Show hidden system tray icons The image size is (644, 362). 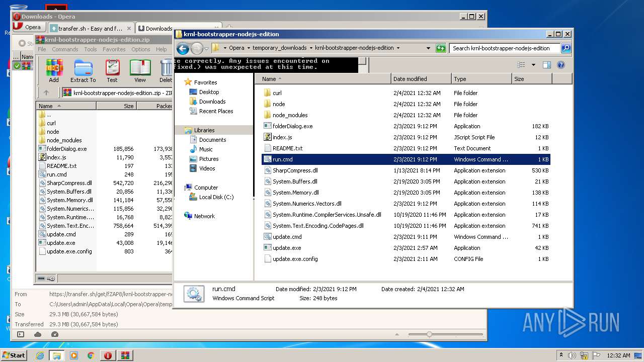pos(561,355)
